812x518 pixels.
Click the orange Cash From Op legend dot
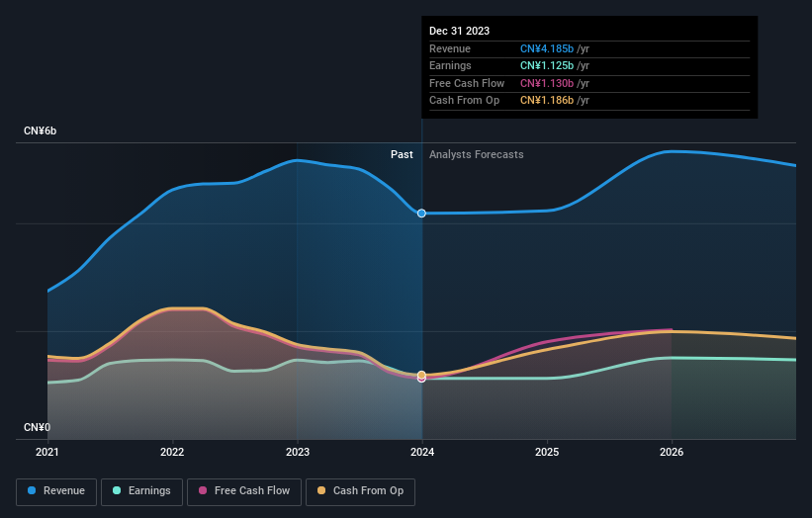click(x=321, y=490)
